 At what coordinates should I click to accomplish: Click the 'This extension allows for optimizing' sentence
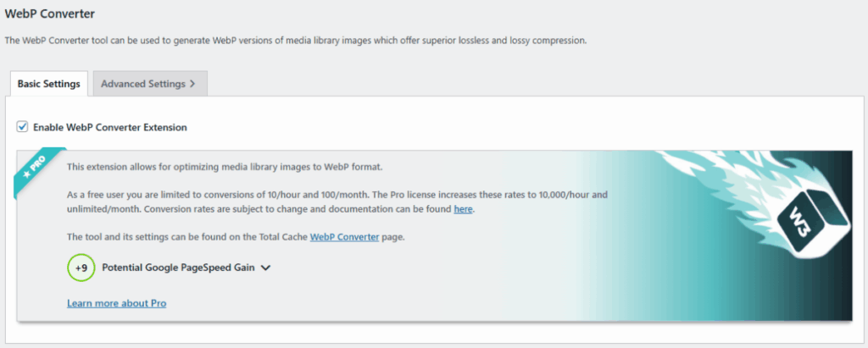coord(225,166)
